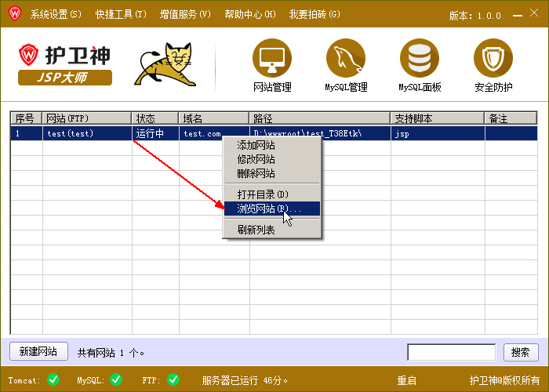Choose 删除网站 from context menu
Viewport: 549px width, 392px height.
pyautogui.click(x=271, y=173)
